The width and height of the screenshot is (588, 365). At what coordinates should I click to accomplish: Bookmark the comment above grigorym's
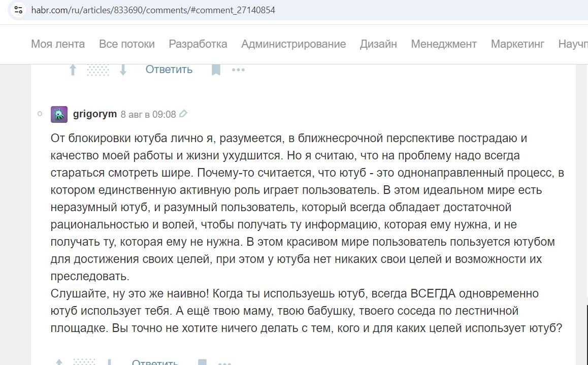[216, 70]
